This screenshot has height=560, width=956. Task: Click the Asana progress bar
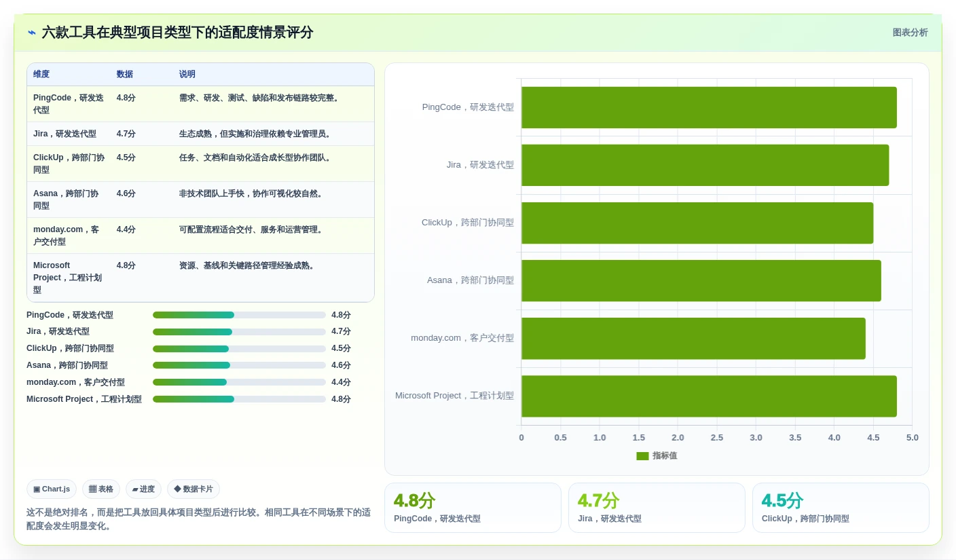(x=239, y=365)
